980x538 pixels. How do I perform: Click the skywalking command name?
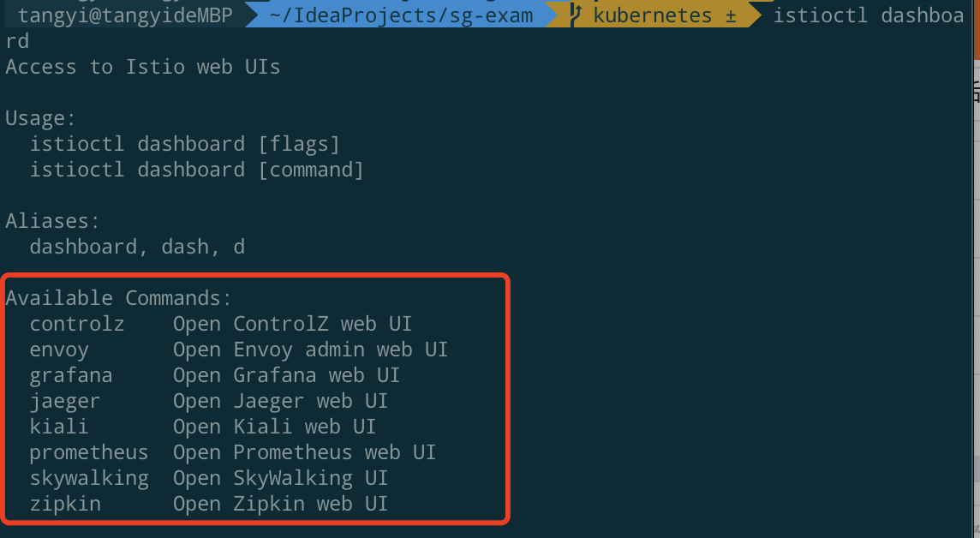click(x=89, y=478)
